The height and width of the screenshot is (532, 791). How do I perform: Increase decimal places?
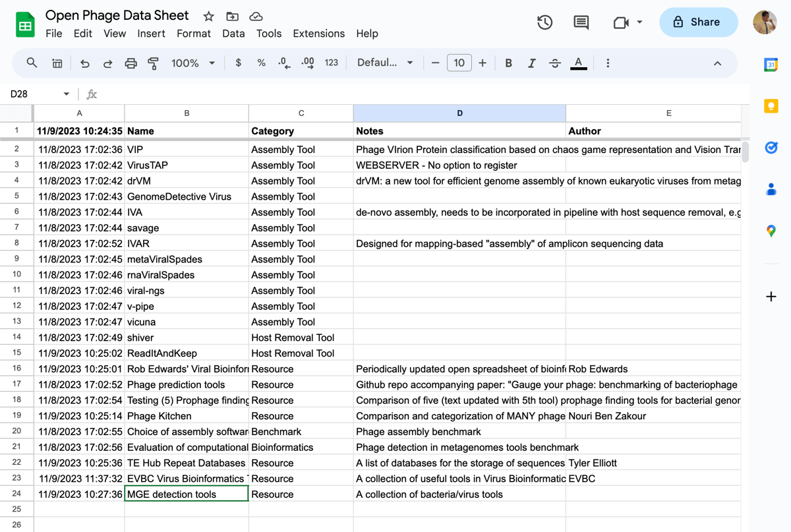[x=308, y=63]
